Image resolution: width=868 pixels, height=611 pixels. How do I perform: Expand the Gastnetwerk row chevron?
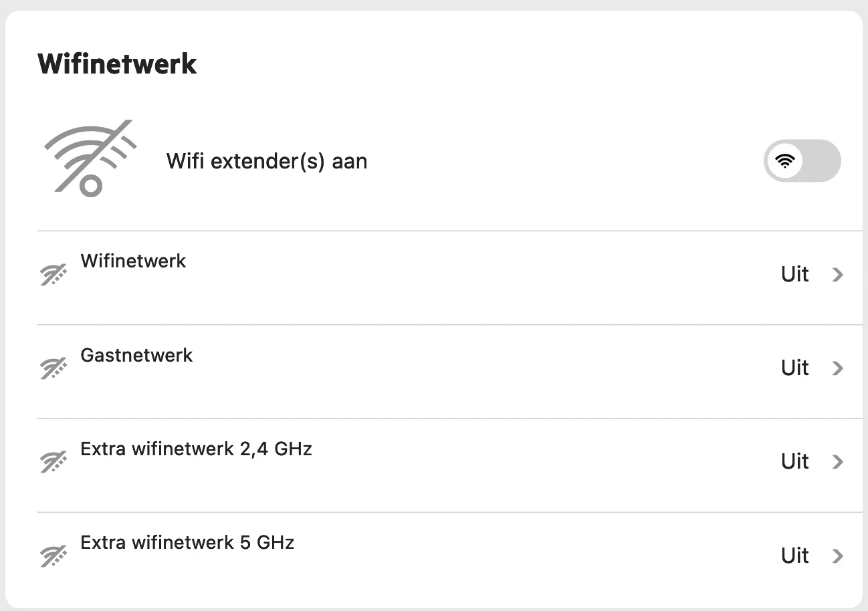pos(837,368)
